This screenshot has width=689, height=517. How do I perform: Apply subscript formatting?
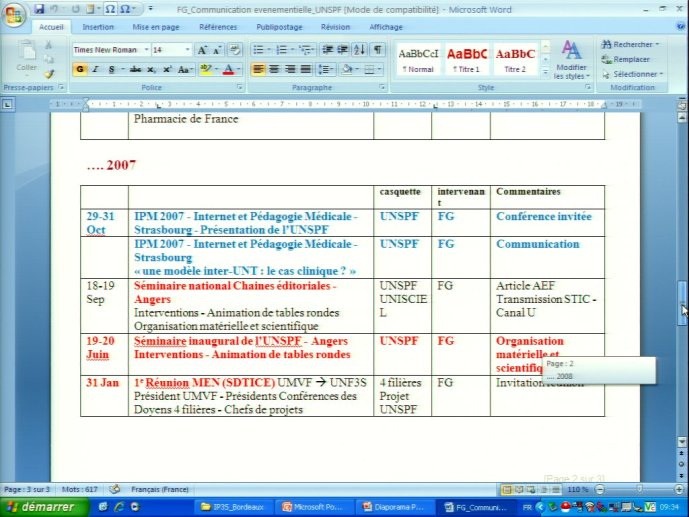point(151,69)
